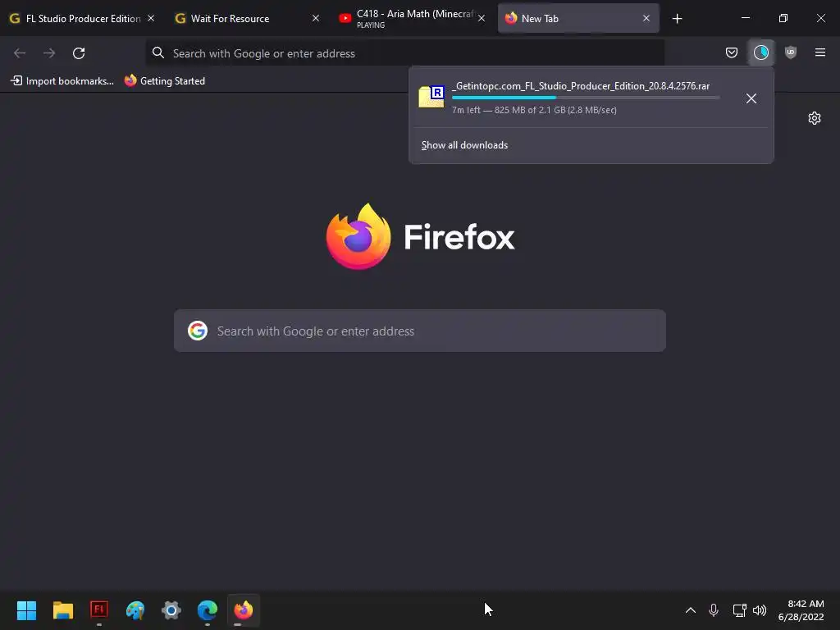The height and width of the screenshot is (630, 840).
Task: Minimize the Firefox window
Action: click(x=745, y=18)
